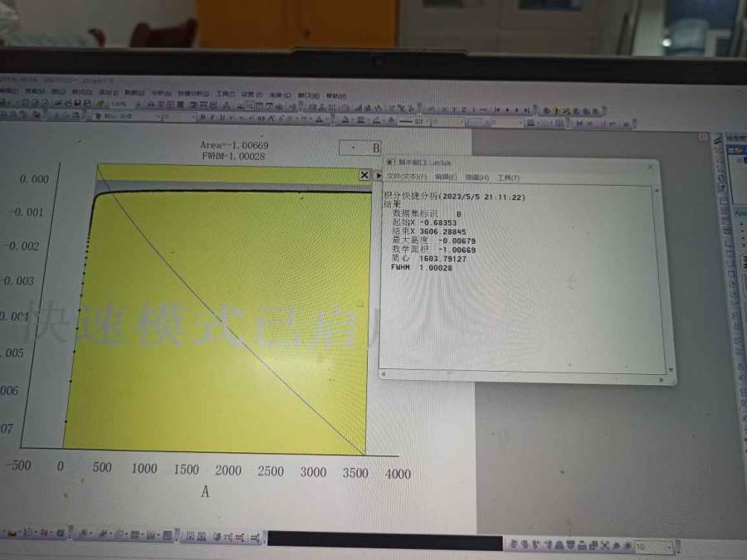Close the quick integration gadget box

364,175
